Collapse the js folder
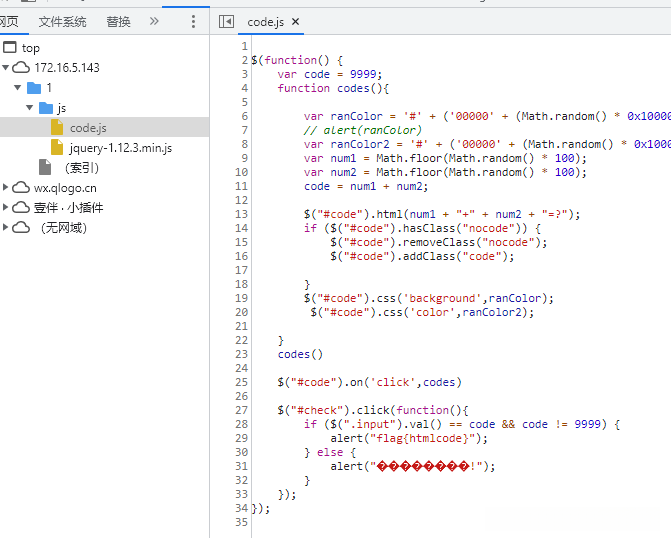671x538 pixels. coord(30,107)
